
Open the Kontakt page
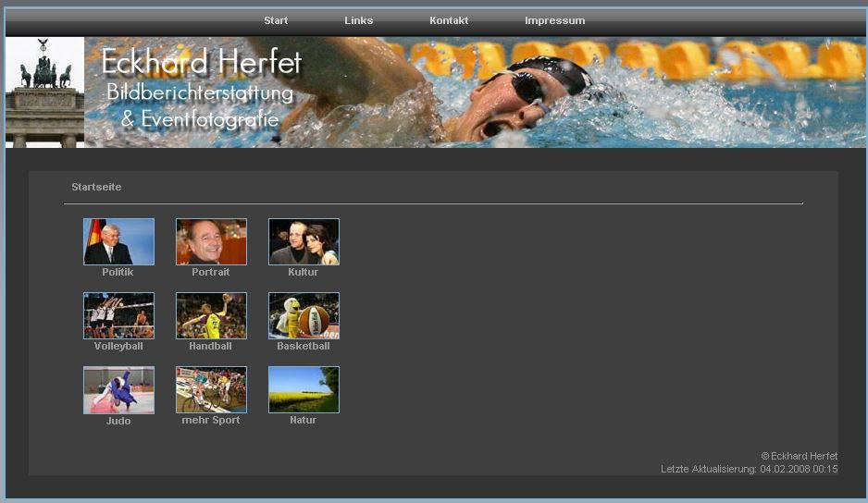449,20
